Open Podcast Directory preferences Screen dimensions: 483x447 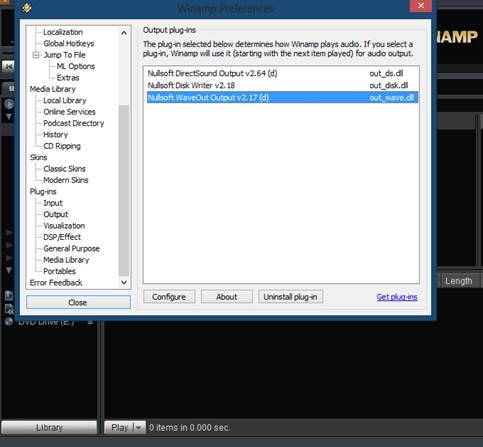(x=74, y=123)
